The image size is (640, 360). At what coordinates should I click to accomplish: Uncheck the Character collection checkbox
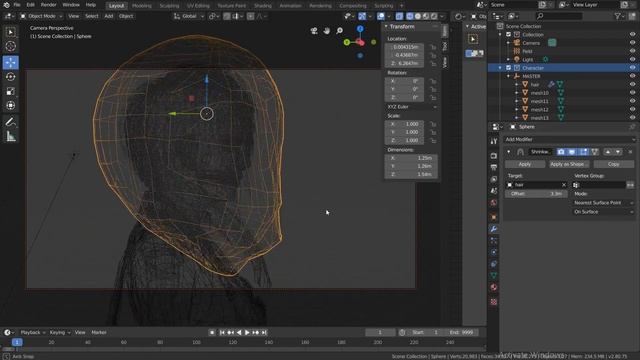coord(509,68)
